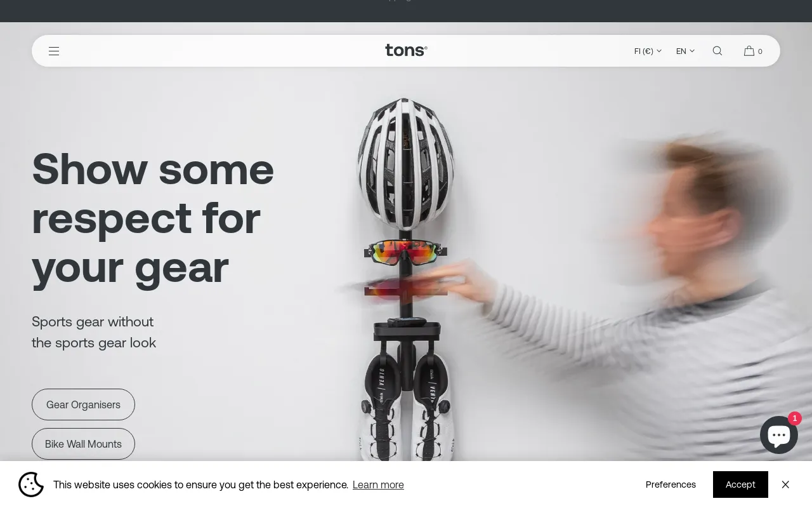The image size is (812, 508).
Task: Click the cookie icon in the banner
Action: coord(31,485)
